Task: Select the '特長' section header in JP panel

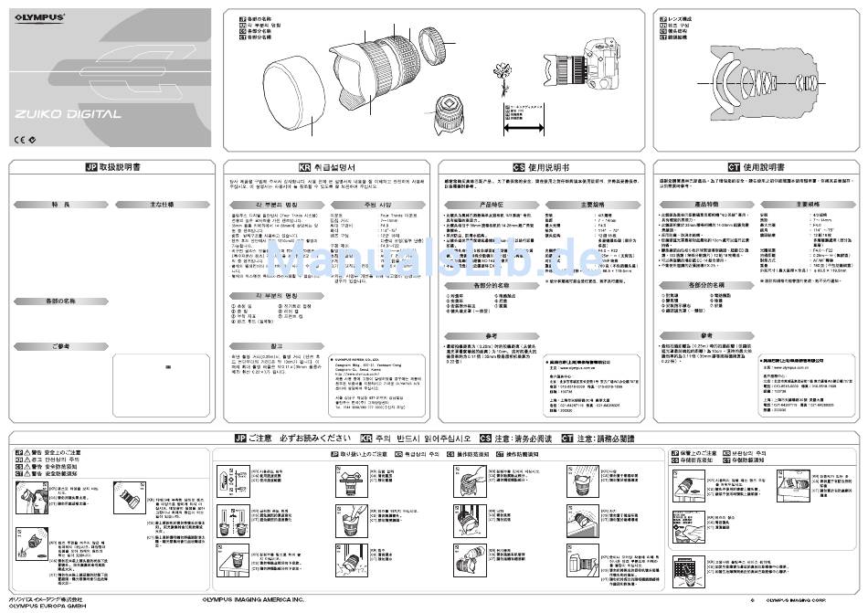Action: pos(61,205)
